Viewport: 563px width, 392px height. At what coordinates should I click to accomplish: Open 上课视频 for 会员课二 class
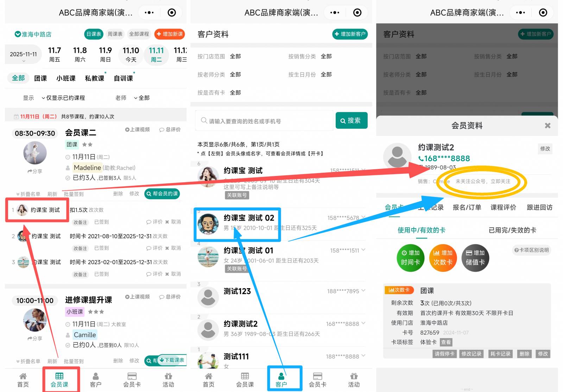point(138,129)
